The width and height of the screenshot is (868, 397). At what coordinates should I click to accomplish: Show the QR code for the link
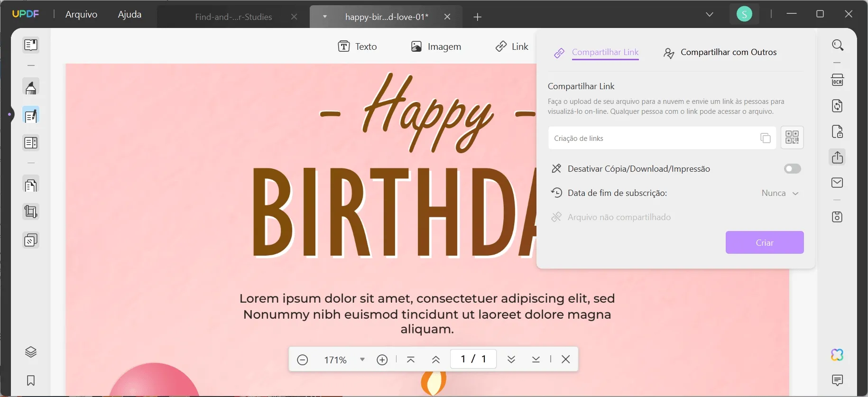(792, 138)
